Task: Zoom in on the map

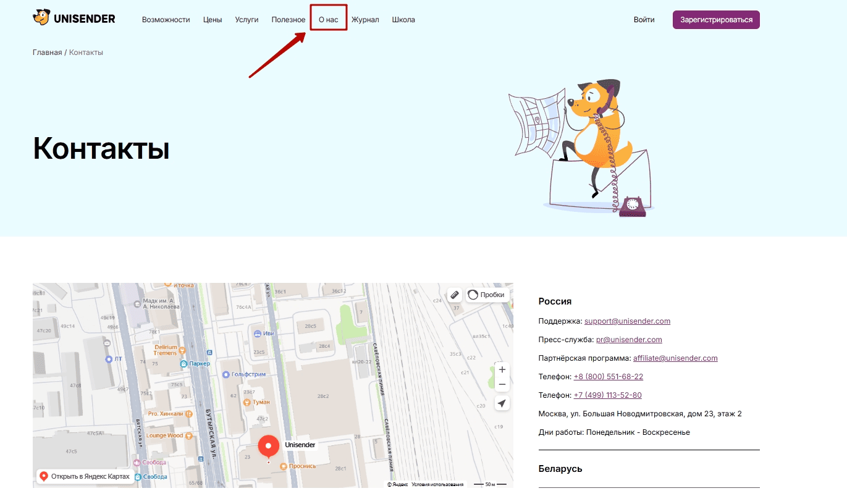Action: [x=502, y=369]
